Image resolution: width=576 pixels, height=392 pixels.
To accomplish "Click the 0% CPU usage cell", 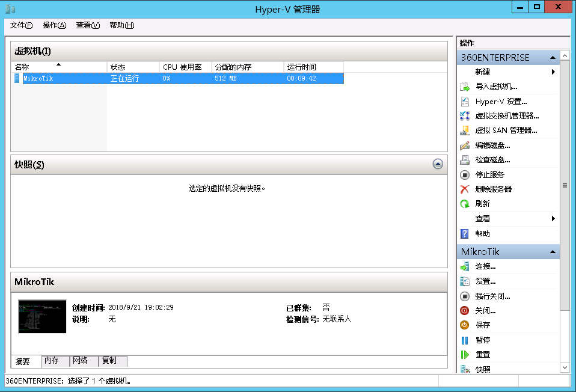I will [167, 78].
